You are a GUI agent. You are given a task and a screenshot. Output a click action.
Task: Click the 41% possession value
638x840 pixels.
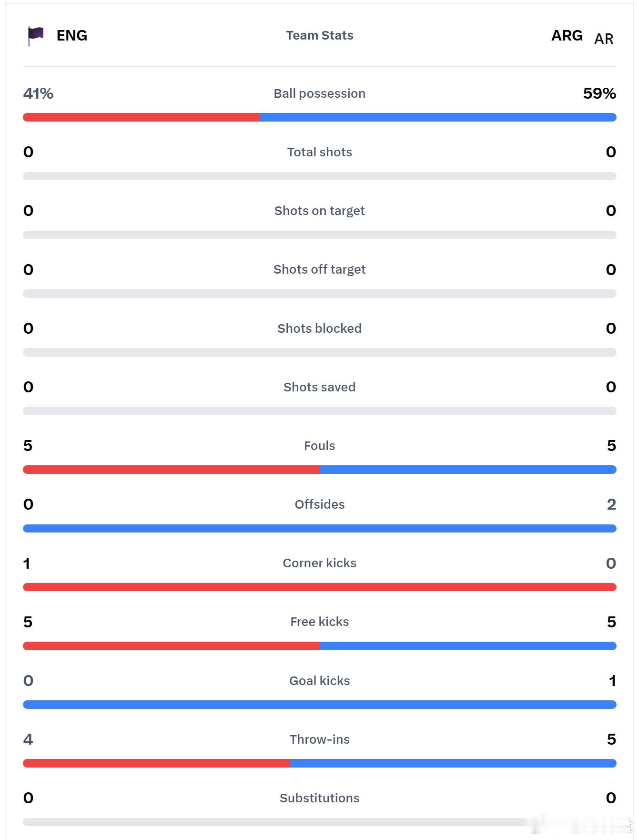coord(38,93)
